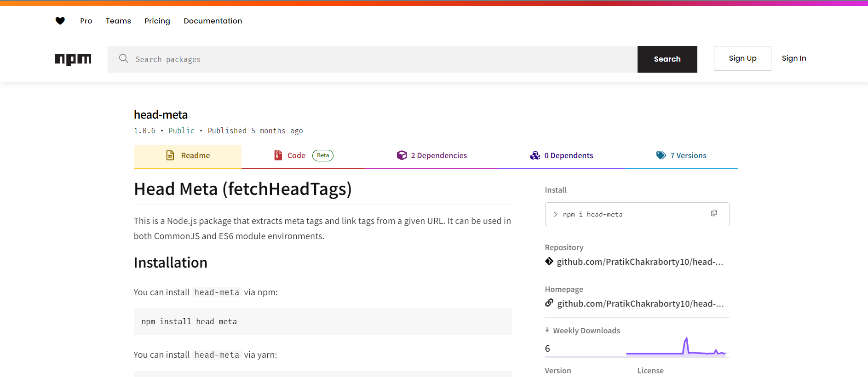The height and width of the screenshot is (377, 868).
Task: Click the weekly downloads count 6
Action: tap(547, 348)
